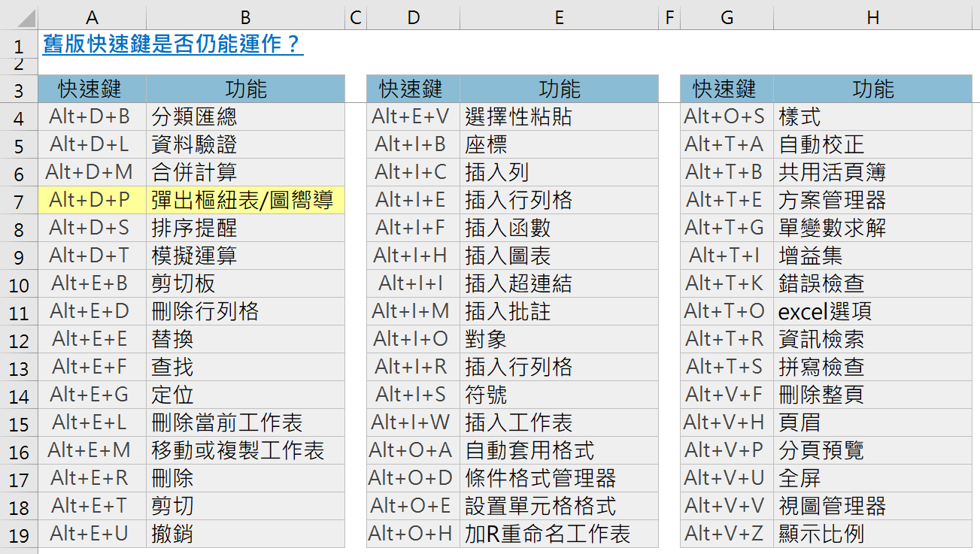The image size is (980, 554).
Task: Select the 插入函數 cell
Action: click(x=559, y=228)
